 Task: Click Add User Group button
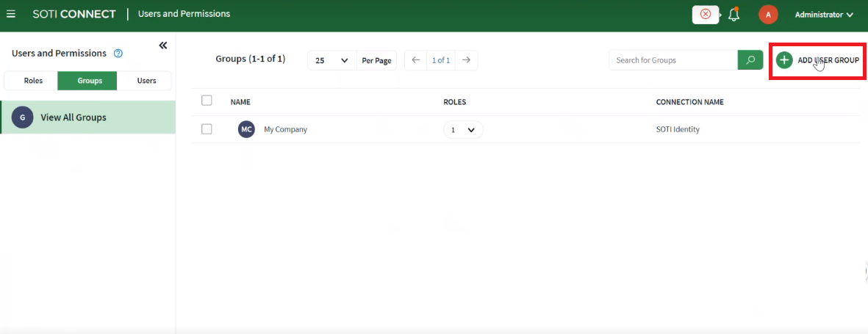[817, 60]
